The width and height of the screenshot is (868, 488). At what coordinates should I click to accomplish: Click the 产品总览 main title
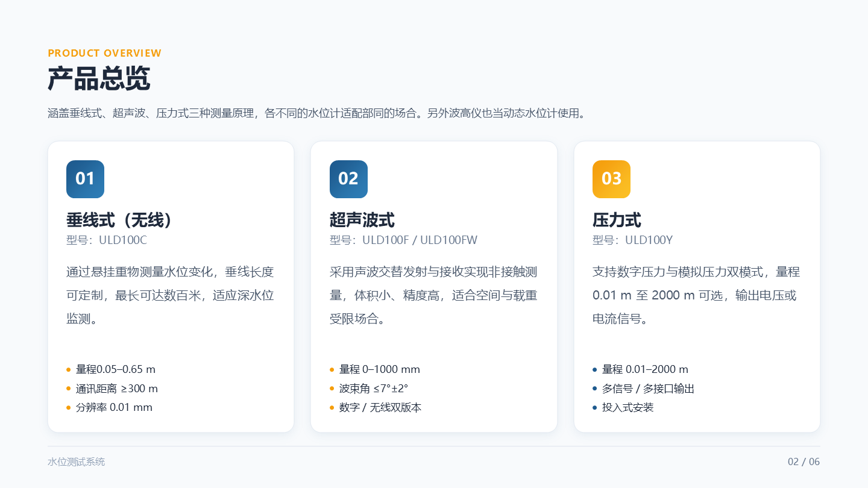(x=99, y=78)
